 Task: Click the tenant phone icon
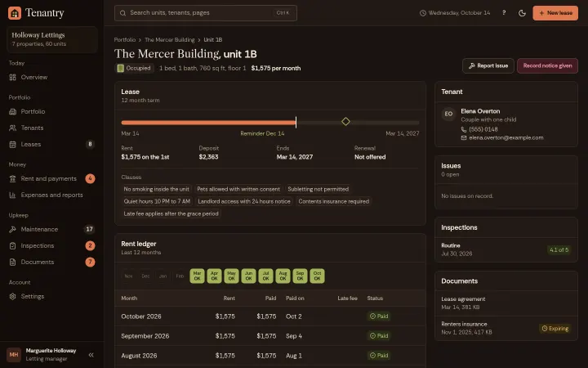coord(464,129)
